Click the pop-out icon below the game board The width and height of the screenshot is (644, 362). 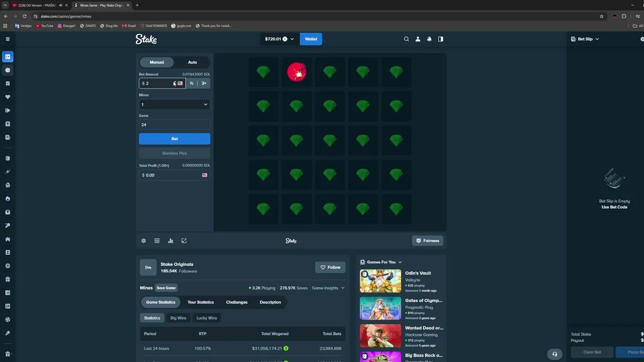click(x=184, y=241)
